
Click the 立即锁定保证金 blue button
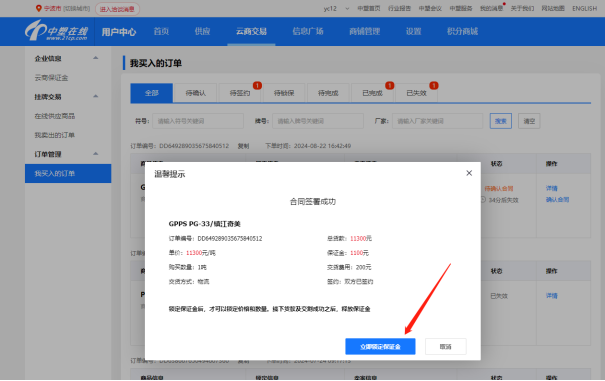(x=380, y=346)
